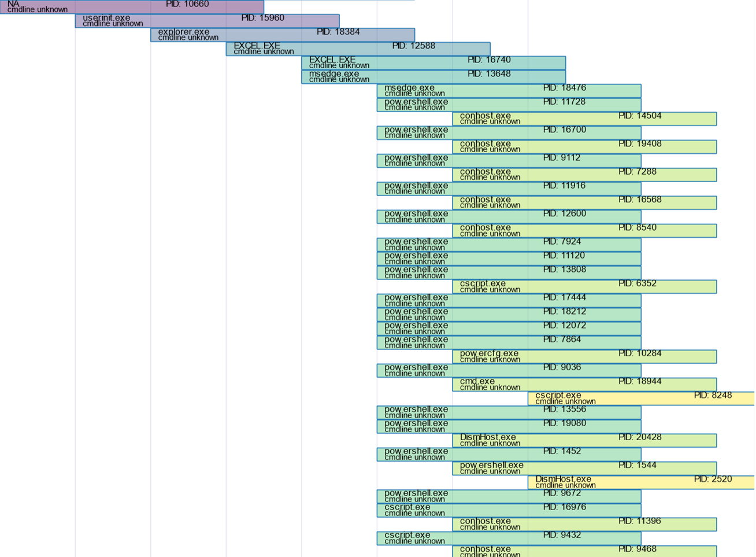Select EXCEL.EXE child process PID 16740

pyautogui.click(x=433, y=62)
